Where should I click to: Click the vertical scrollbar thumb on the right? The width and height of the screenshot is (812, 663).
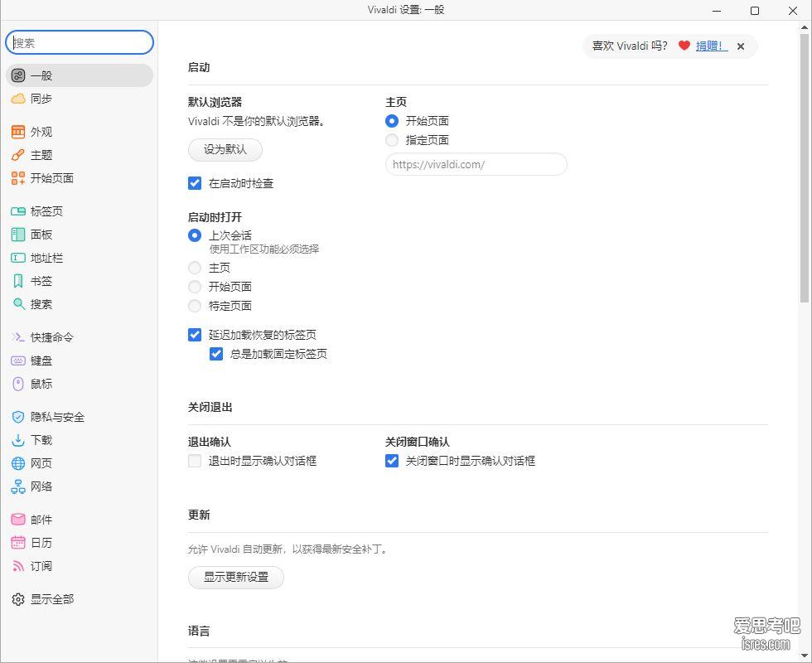click(805, 168)
